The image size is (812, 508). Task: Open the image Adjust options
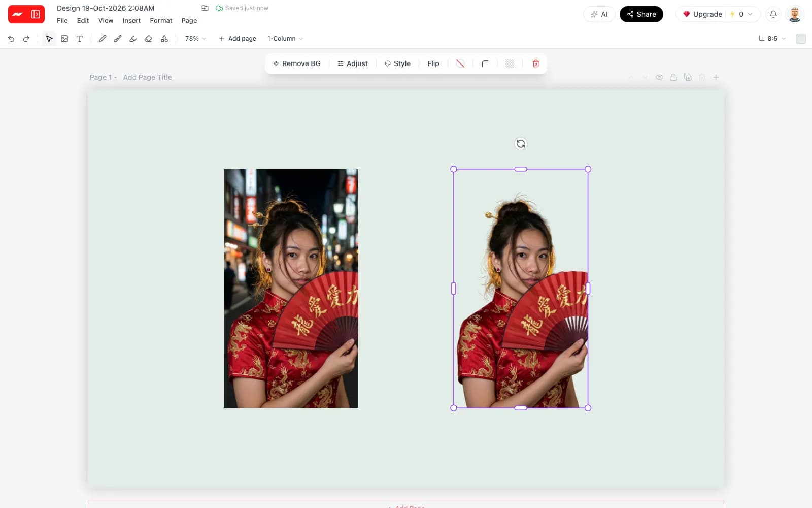click(353, 63)
